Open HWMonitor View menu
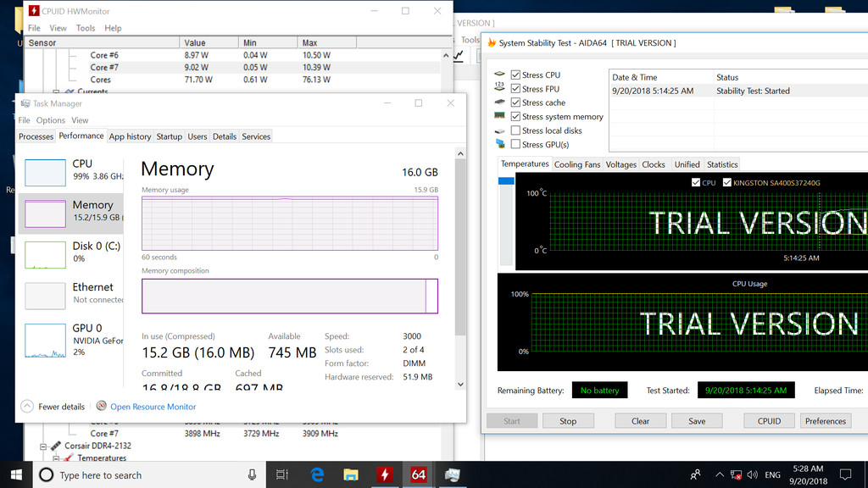Screen dimensions: 868x488 (x=58, y=28)
